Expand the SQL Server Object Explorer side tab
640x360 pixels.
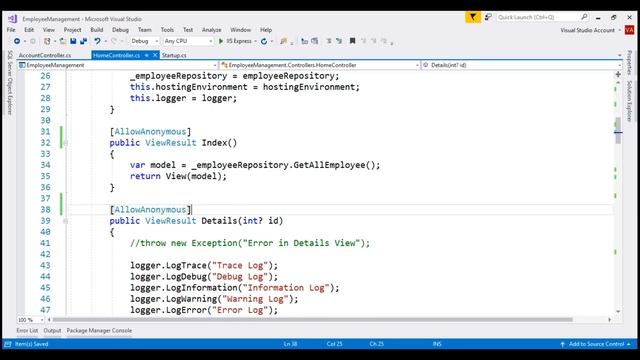point(10,83)
